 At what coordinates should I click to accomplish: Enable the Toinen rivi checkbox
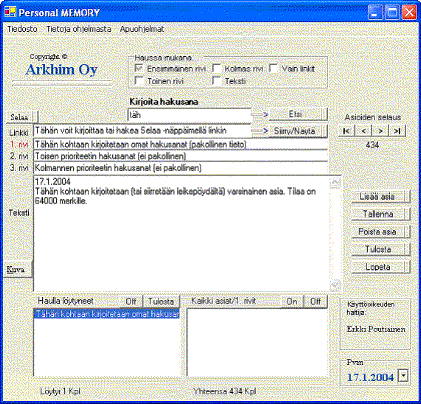coord(139,81)
